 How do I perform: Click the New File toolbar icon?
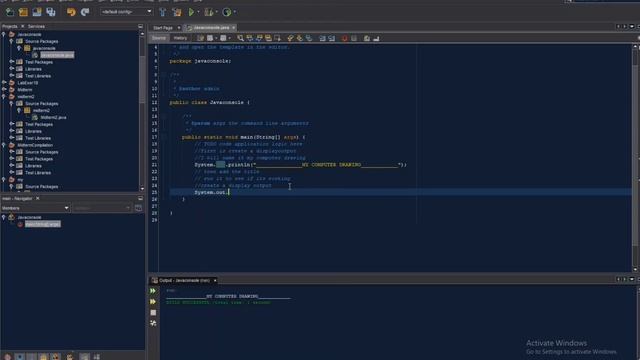pyautogui.click(x=9, y=12)
